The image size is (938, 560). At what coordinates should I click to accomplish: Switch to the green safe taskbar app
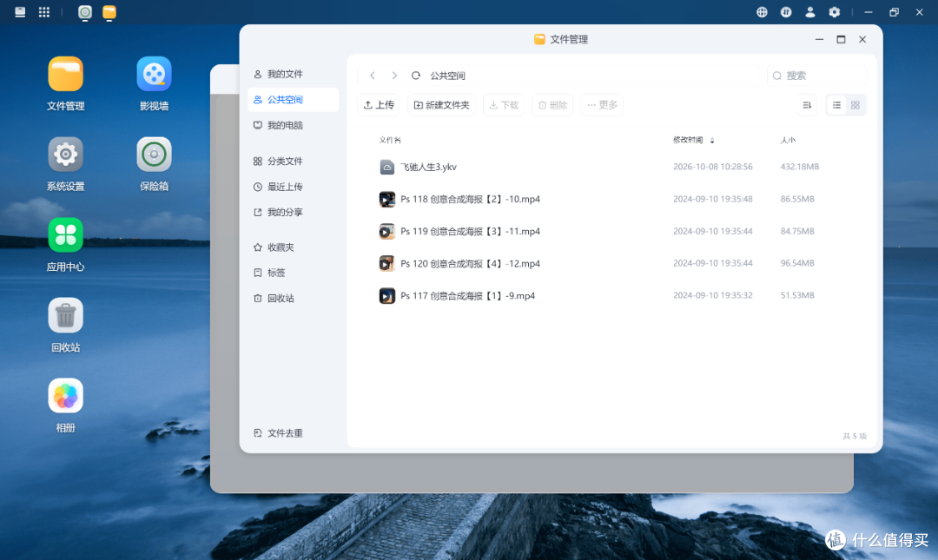[x=85, y=12]
